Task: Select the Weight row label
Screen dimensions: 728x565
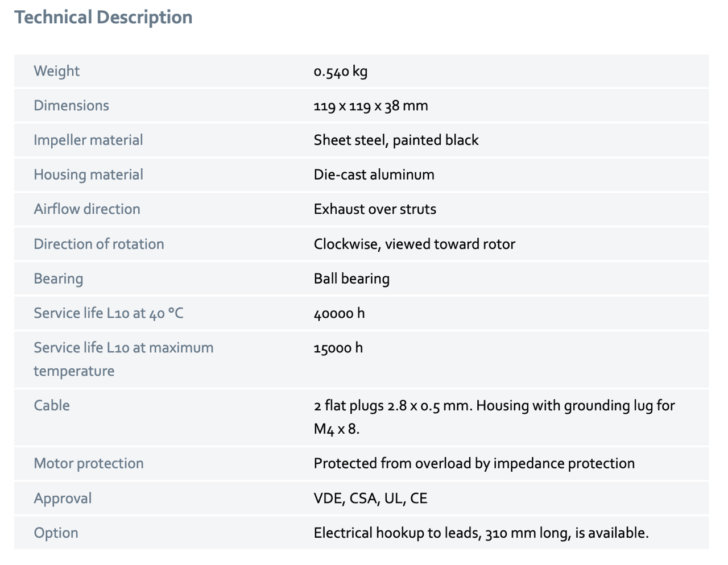Action: tap(56, 71)
